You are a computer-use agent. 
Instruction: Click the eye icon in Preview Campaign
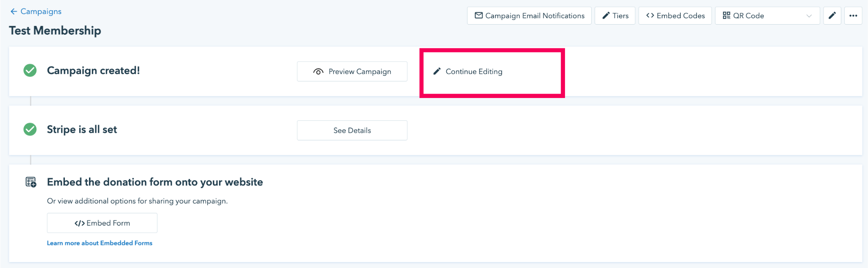(318, 72)
